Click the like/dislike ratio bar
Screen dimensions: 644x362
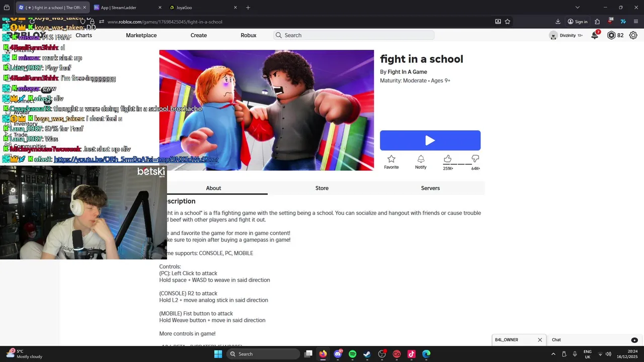[457, 164]
